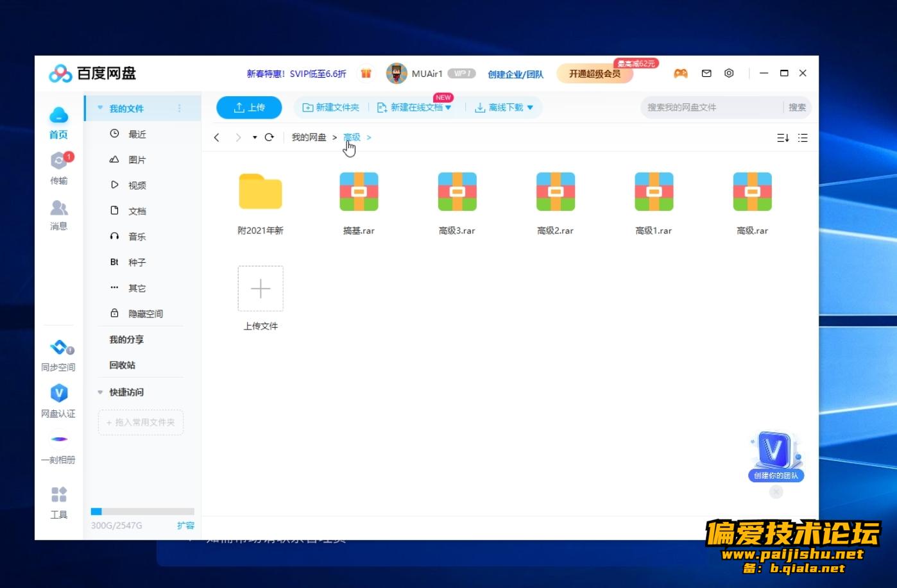The image size is (897, 588).
Task: Open 回收站 recycle bin
Action: 122,365
